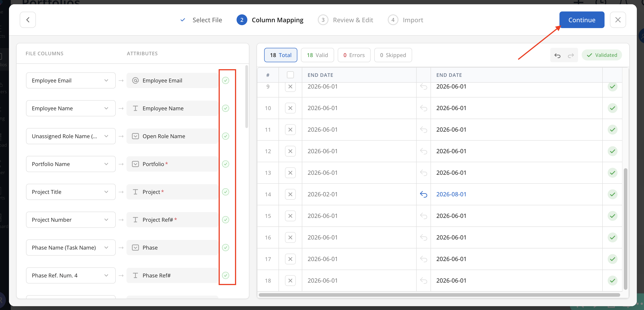Viewport: 644px width, 310px height.
Task: Click the redo arrow in toolbar
Action: (x=571, y=55)
